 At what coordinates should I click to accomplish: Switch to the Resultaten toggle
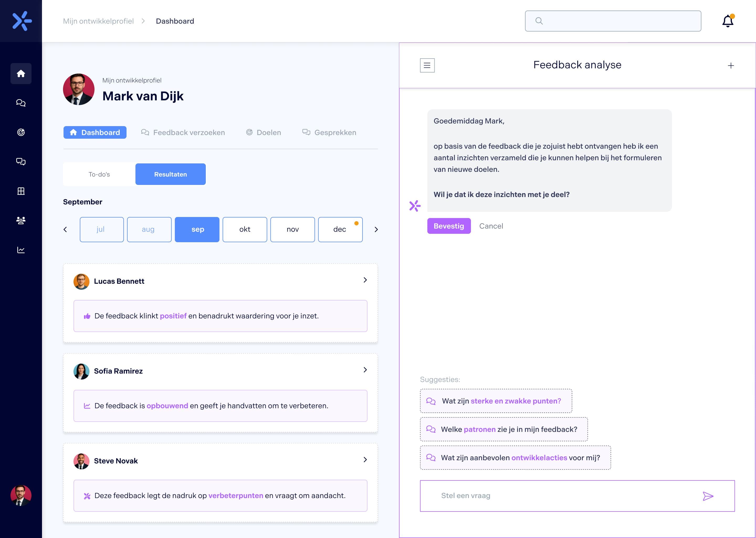170,174
